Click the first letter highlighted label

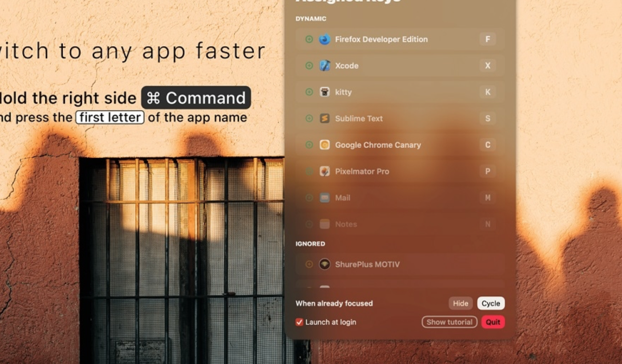click(x=110, y=117)
